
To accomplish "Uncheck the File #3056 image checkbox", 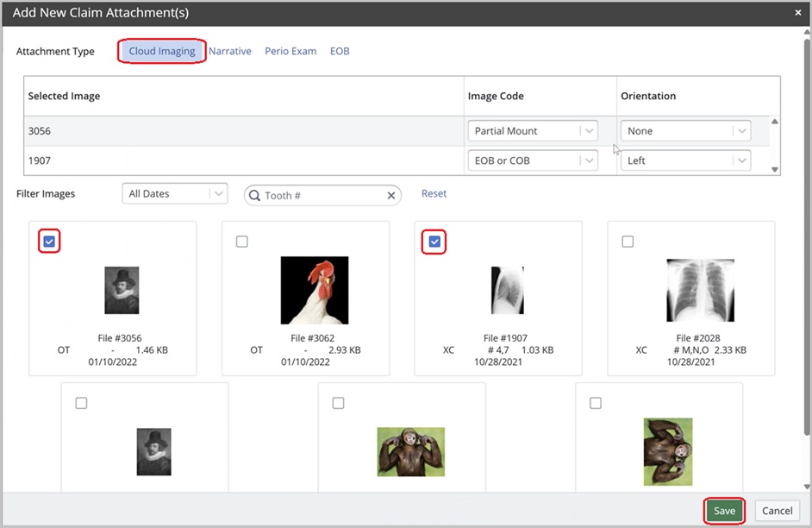I will [49, 242].
